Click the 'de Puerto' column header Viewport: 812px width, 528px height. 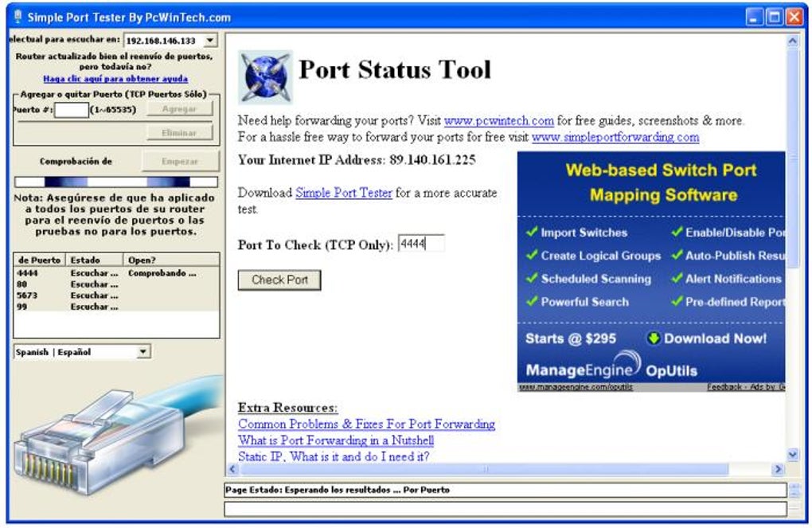(40, 260)
